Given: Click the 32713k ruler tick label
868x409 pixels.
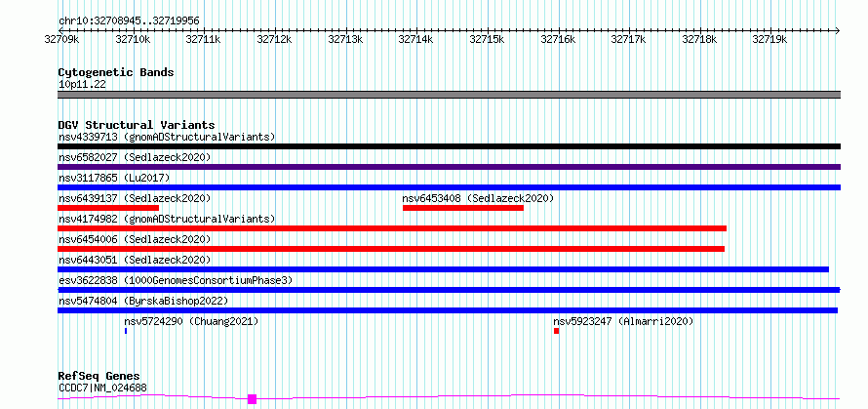Looking at the screenshot, I should click(345, 39).
